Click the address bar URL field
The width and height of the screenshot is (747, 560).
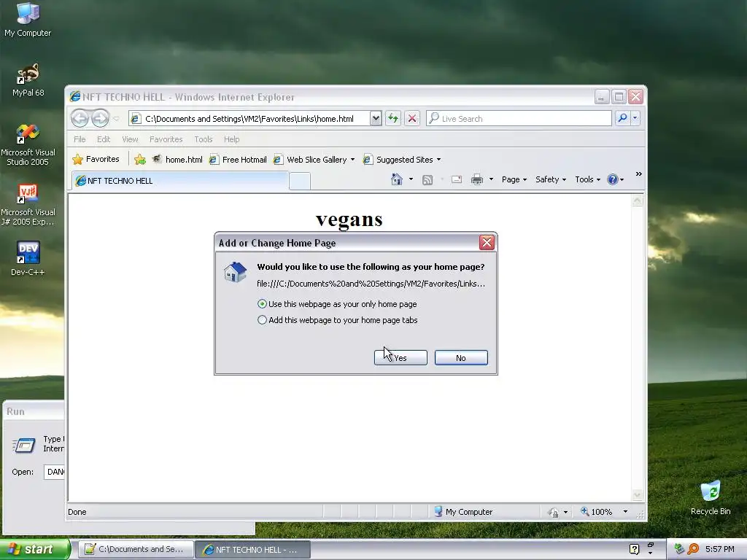pyautogui.click(x=250, y=119)
